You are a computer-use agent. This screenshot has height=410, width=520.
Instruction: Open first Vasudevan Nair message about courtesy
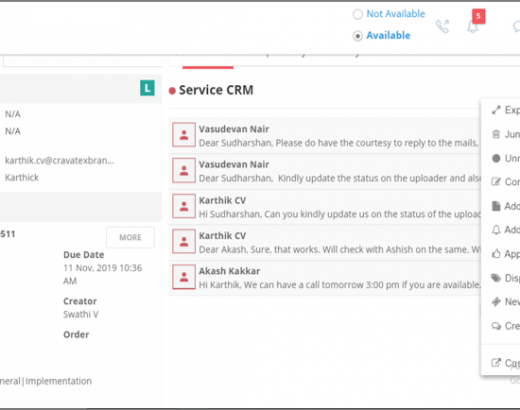(x=325, y=136)
